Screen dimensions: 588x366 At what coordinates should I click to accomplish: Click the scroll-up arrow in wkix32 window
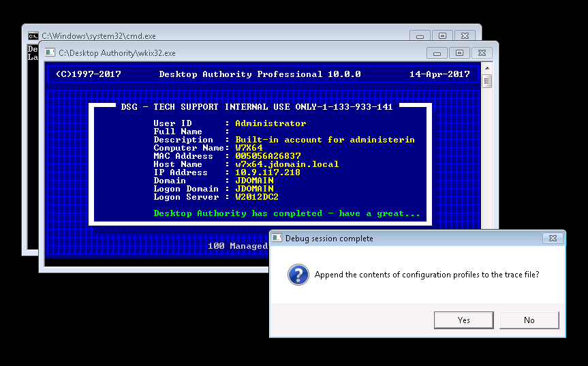click(x=486, y=68)
